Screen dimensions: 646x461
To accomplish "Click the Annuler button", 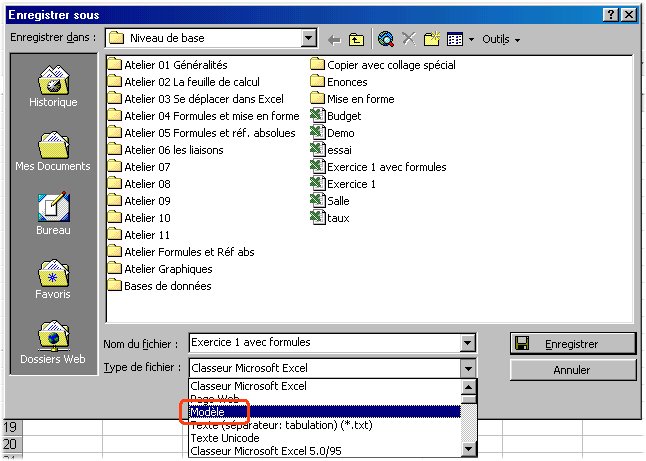I will pyautogui.click(x=573, y=370).
